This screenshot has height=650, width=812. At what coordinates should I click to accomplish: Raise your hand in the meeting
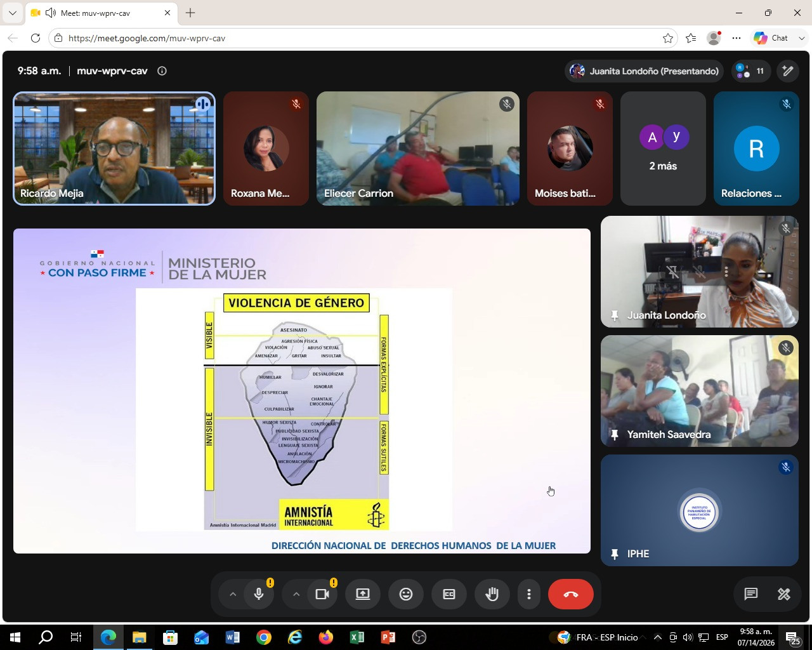pos(492,594)
